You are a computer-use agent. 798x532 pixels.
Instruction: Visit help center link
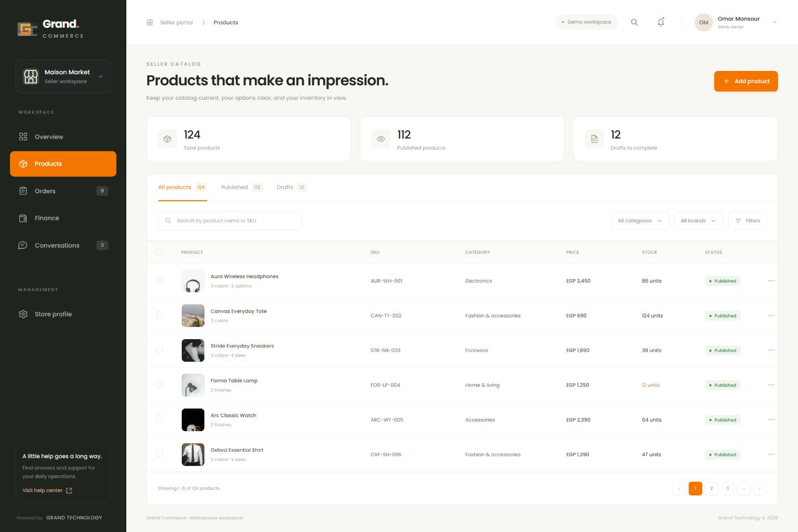coord(47,490)
